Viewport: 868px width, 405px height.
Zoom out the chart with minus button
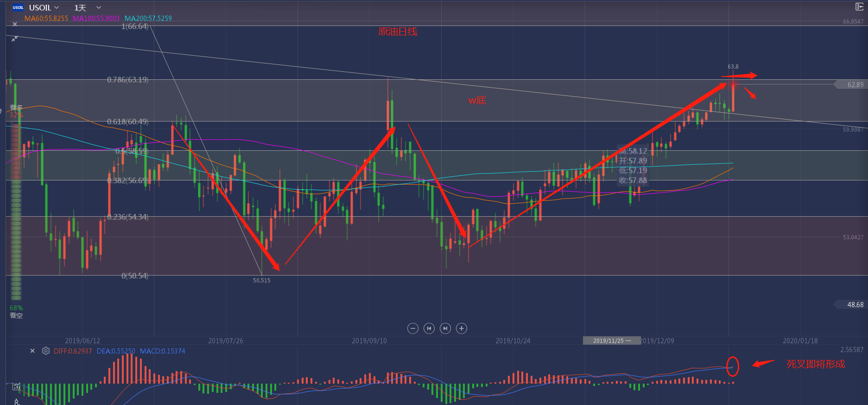[x=412, y=328]
